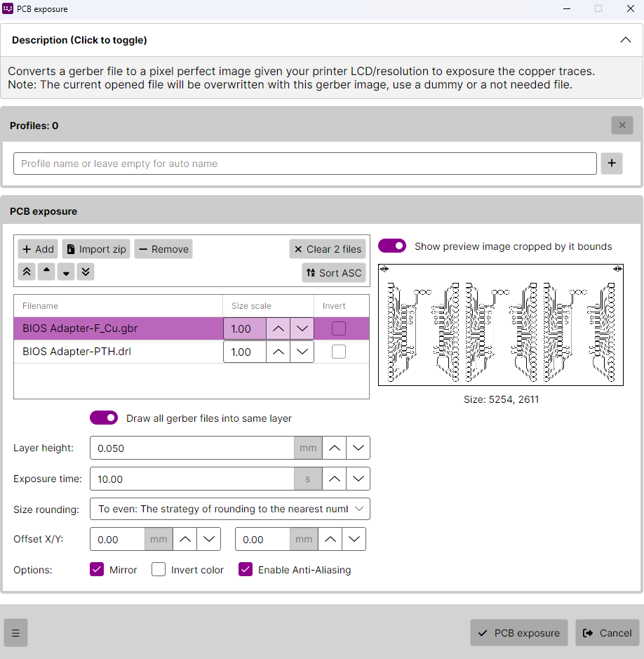Screen dimensions: 644x659
Task: Open the Size rounding dropdown
Action: (x=230, y=509)
